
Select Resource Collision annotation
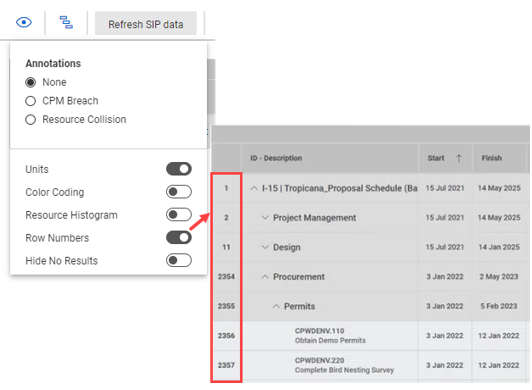click(31, 120)
